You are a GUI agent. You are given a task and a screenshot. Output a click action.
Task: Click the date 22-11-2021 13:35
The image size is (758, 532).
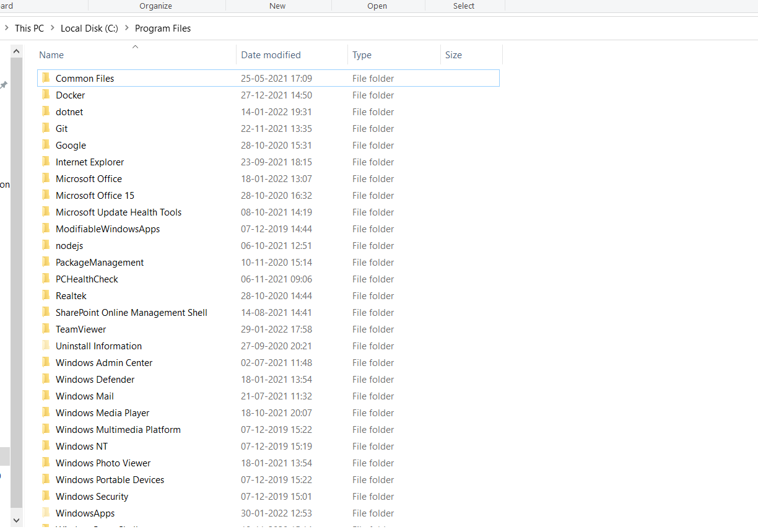point(277,128)
